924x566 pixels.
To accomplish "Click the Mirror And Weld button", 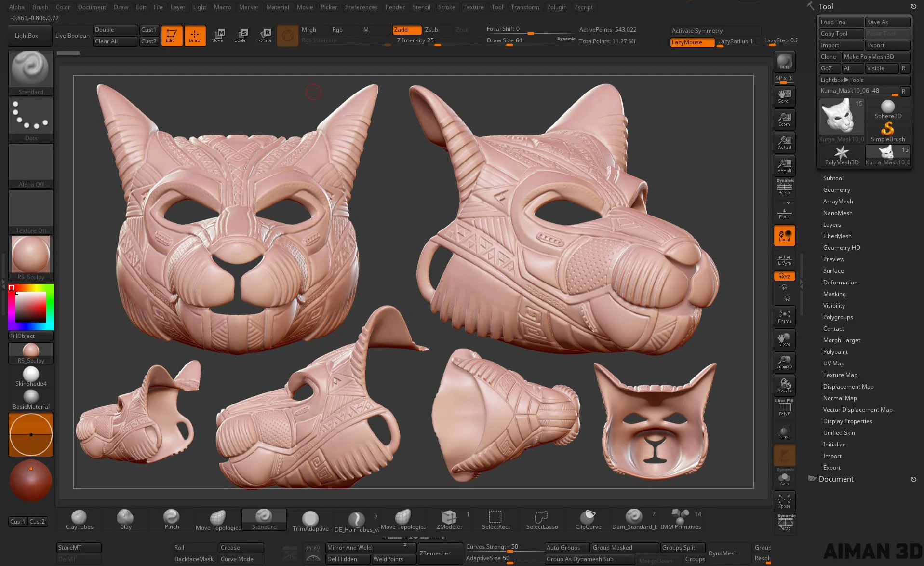I will tap(370, 548).
